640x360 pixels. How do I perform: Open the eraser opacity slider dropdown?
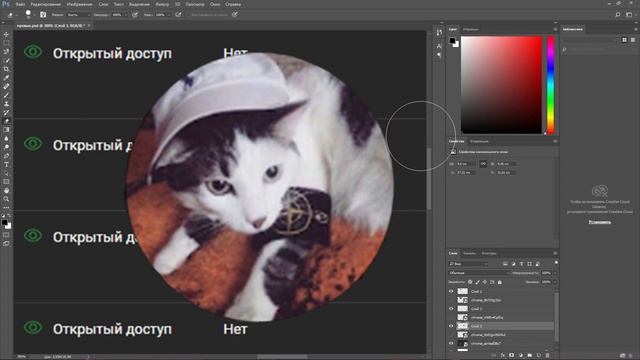[x=125, y=15]
